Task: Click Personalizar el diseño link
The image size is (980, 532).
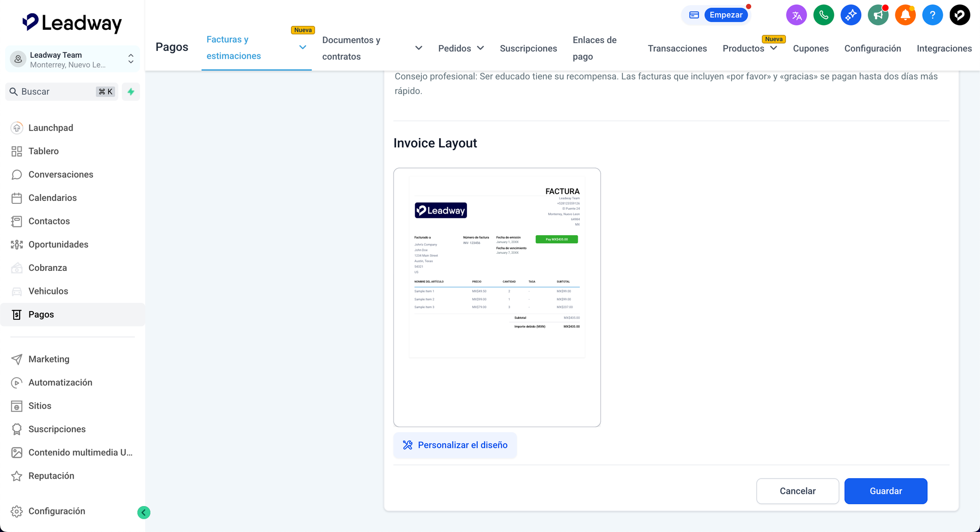Action: [455, 445]
